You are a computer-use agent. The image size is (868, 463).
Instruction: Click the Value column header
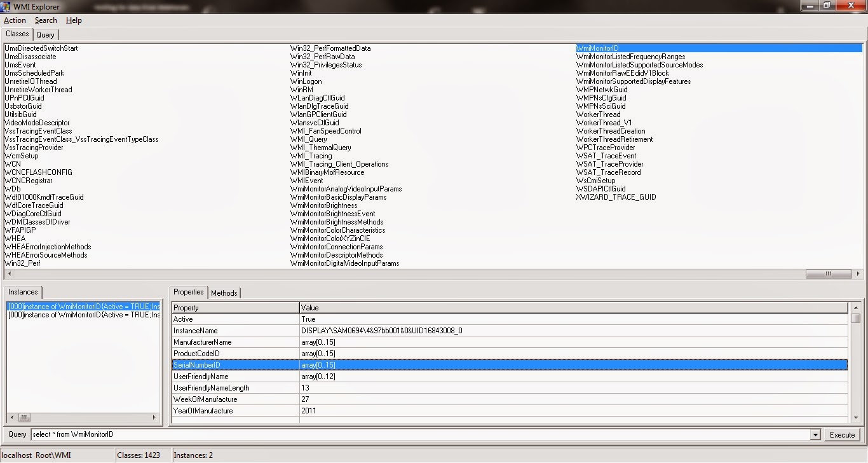pos(574,308)
